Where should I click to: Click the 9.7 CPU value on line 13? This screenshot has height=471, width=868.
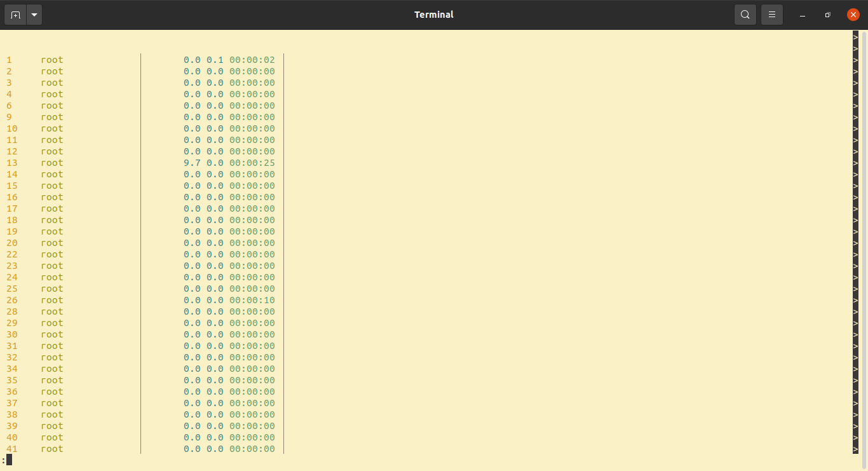click(192, 163)
